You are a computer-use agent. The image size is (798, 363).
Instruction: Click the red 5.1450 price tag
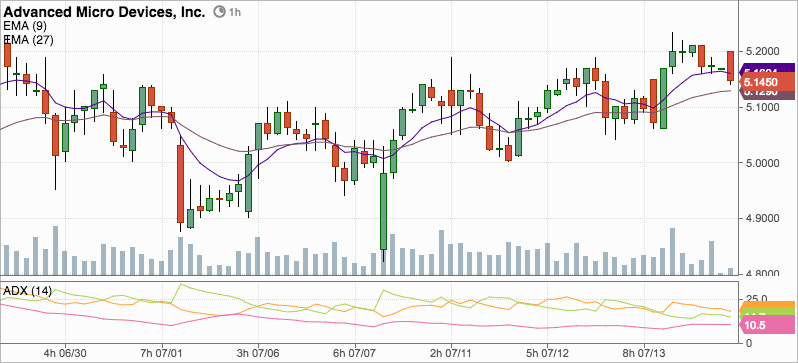[x=768, y=82]
